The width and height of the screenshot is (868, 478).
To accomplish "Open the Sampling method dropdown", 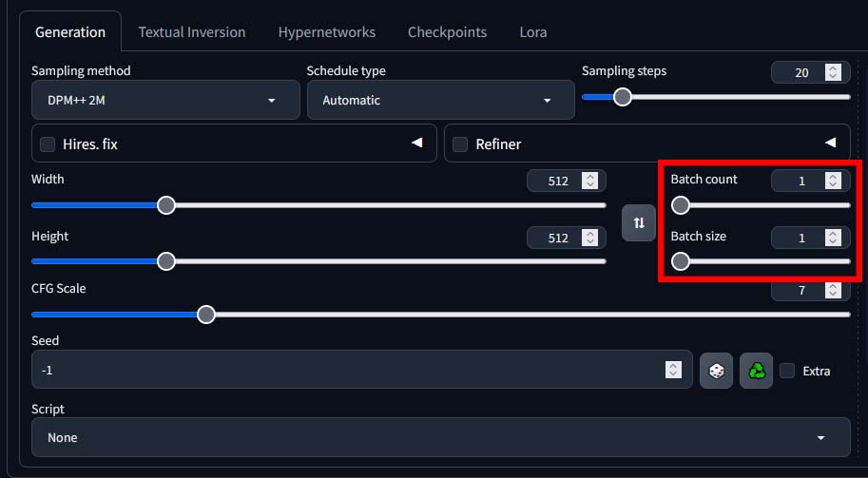I will coord(165,100).
